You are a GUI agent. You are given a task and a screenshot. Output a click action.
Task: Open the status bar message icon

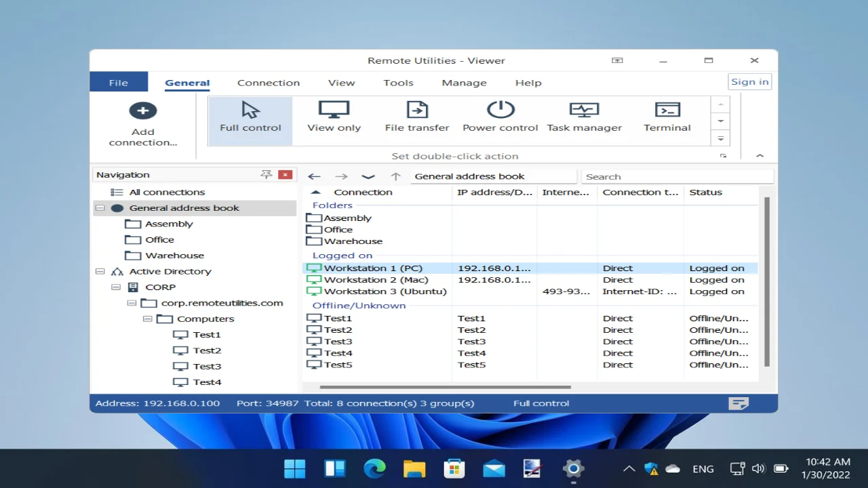pos(738,403)
